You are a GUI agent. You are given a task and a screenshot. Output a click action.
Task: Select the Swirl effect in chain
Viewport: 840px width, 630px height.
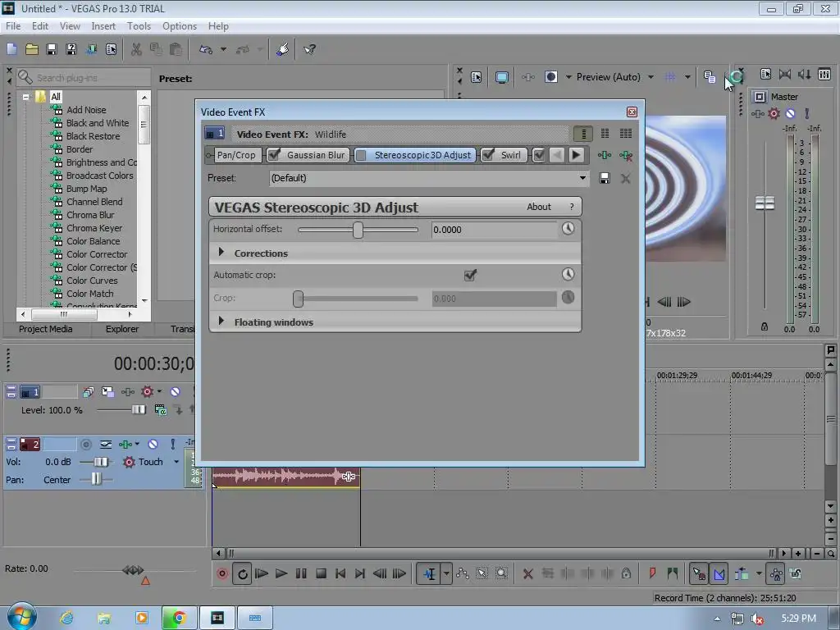(x=510, y=155)
